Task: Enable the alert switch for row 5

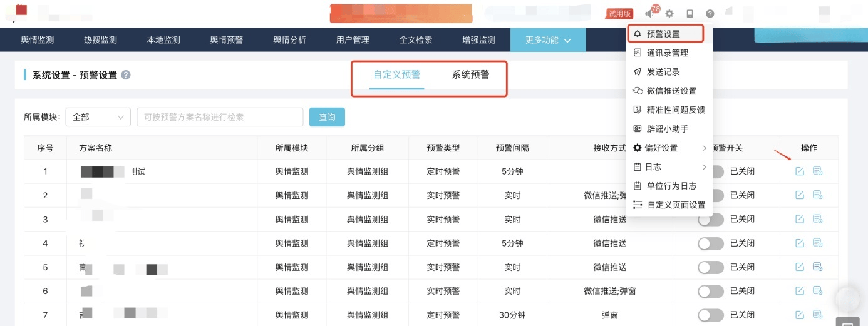Action: (x=711, y=267)
